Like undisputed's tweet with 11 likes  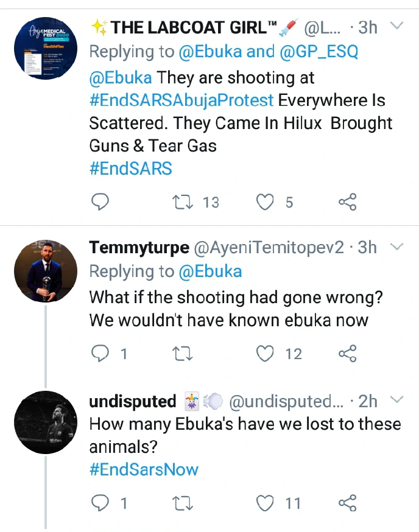pos(265,503)
